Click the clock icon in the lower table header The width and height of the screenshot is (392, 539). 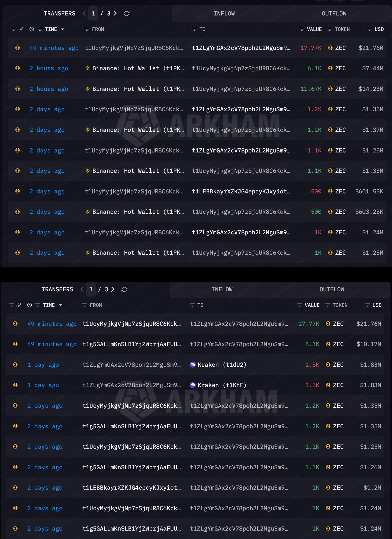[x=30, y=305]
